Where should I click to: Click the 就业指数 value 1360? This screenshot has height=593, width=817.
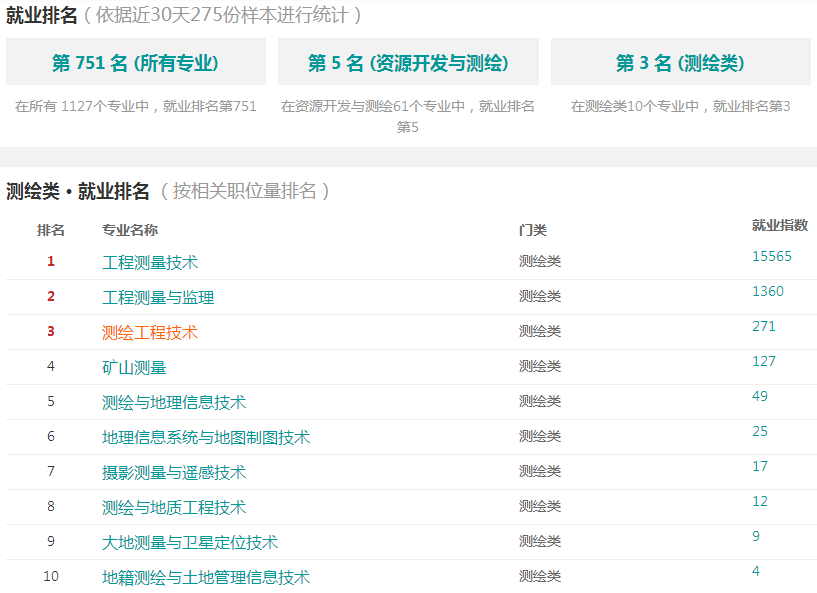768,291
